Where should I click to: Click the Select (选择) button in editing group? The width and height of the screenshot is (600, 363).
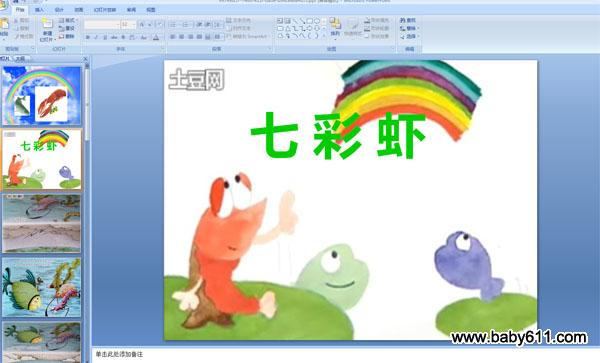pos(409,36)
